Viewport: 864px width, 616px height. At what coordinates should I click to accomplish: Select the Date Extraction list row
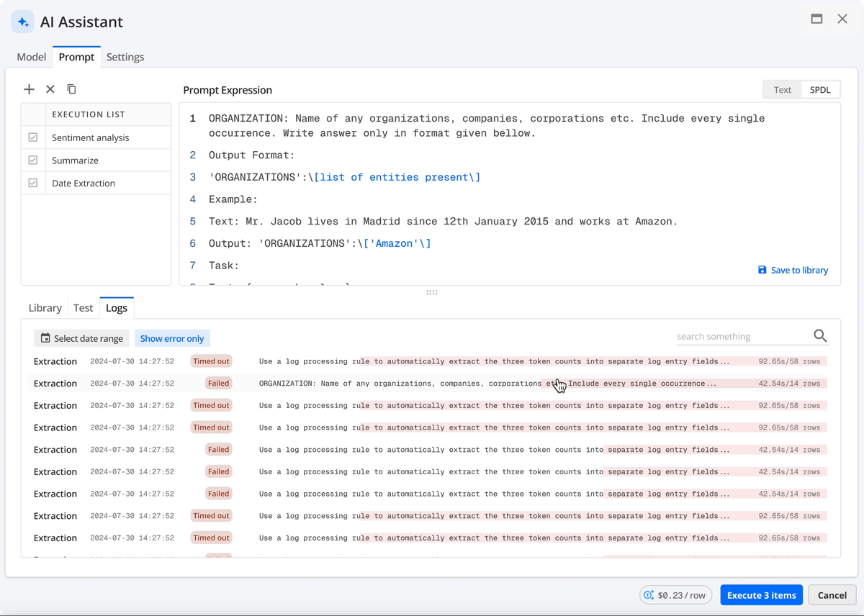(96, 184)
